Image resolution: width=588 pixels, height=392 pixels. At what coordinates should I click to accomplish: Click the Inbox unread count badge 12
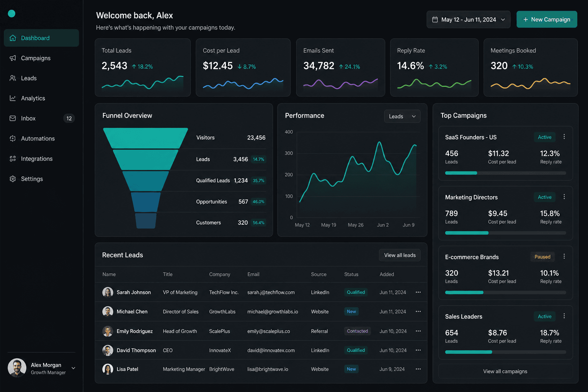point(69,118)
